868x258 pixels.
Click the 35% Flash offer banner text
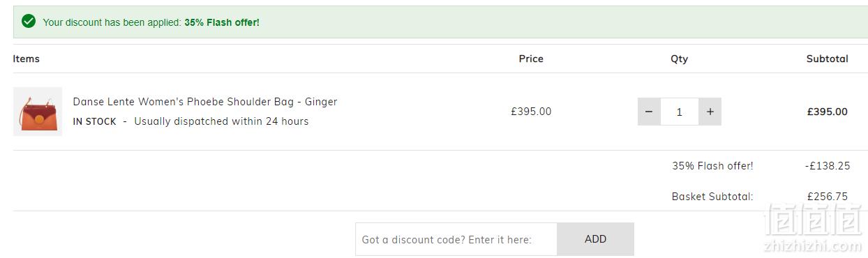(222, 22)
